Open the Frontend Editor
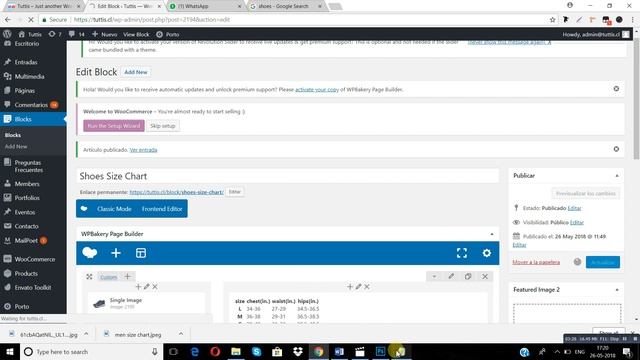The height and width of the screenshot is (360, 640). point(162,209)
